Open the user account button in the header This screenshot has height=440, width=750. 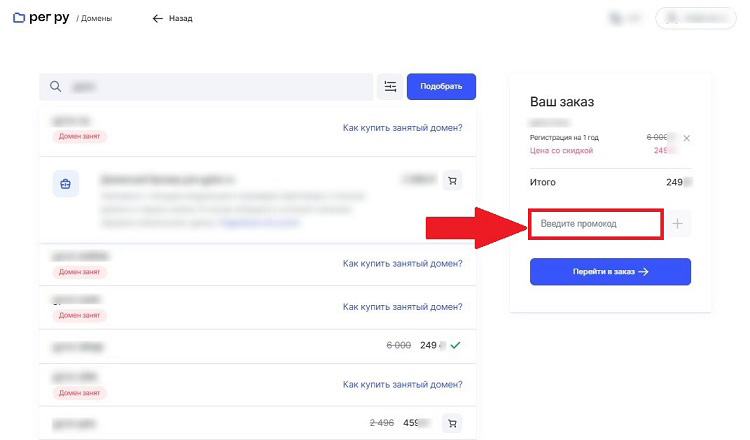coord(694,18)
